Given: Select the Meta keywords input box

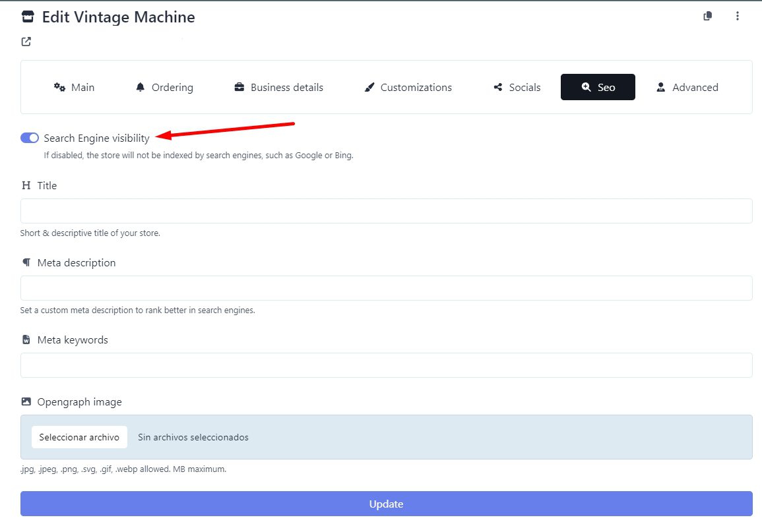Looking at the screenshot, I should point(386,365).
